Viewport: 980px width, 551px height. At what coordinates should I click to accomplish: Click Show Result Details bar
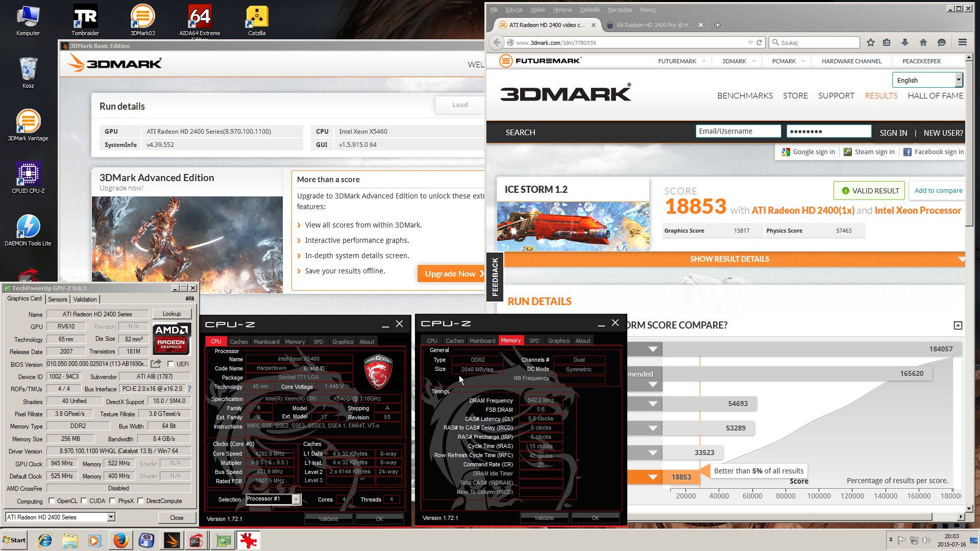point(729,259)
